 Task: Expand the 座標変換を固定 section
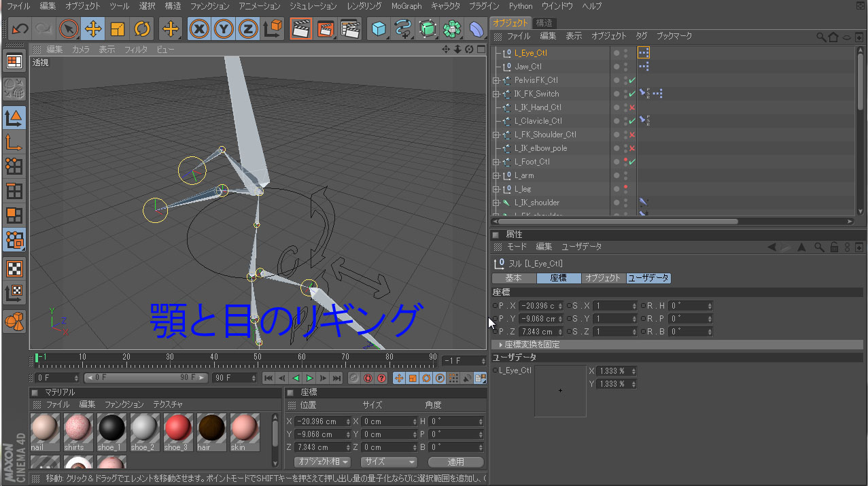(502, 345)
